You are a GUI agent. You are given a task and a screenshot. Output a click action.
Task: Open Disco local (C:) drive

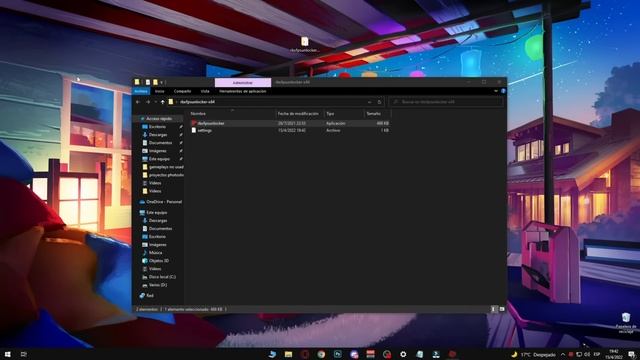pos(162,277)
